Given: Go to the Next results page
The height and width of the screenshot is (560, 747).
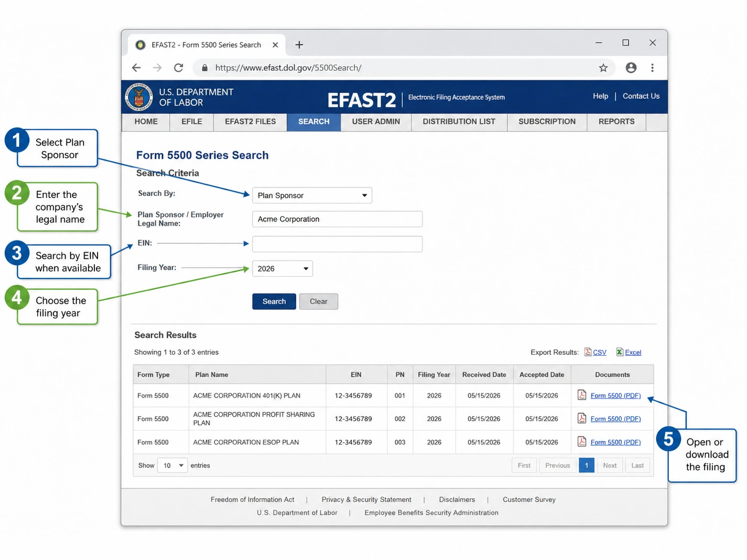Looking at the screenshot, I should pyautogui.click(x=610, y=466).
